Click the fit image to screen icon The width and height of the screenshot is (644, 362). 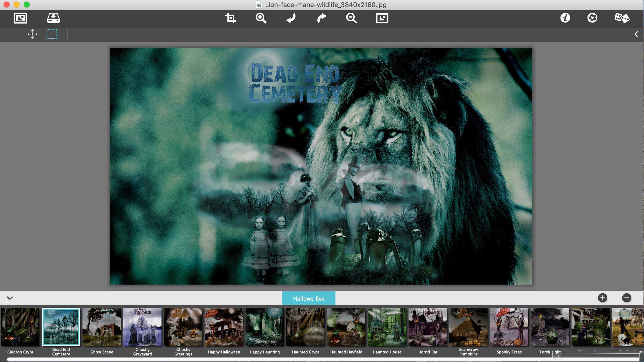[x=382, y=18]
